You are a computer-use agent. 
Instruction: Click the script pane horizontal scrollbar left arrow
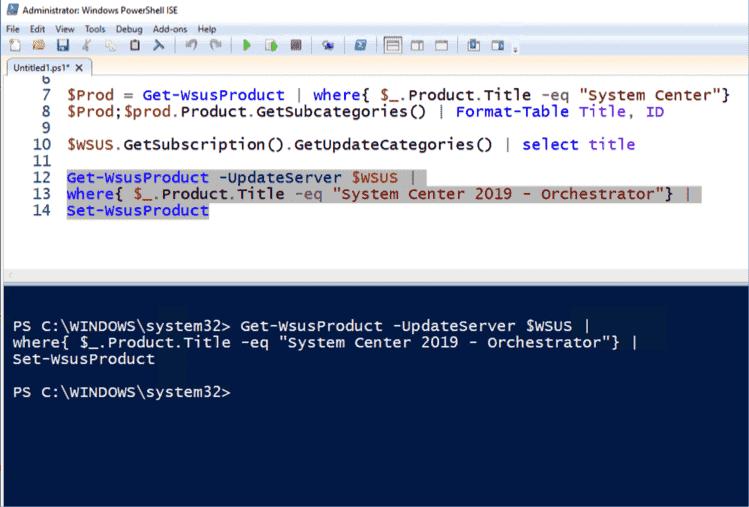(10, 275)
